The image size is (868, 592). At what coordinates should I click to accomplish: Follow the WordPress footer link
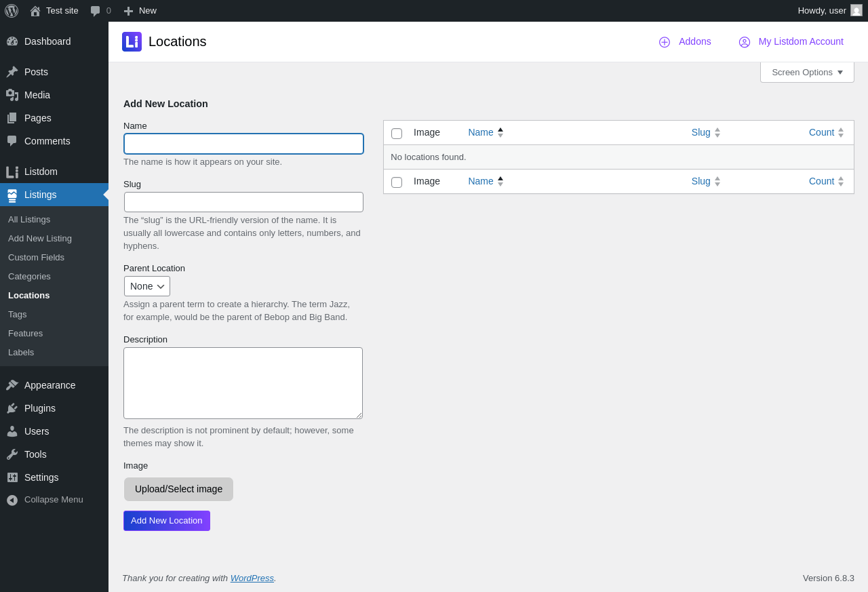point(252,578)
